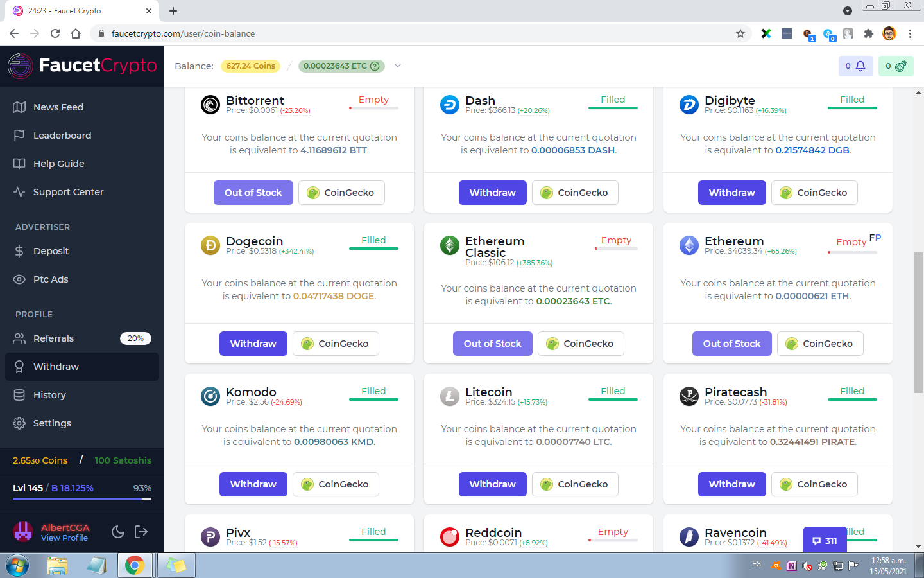Withdraw Digibyte coins
Viewport: 924px width, 578px height.
(732, 193)
